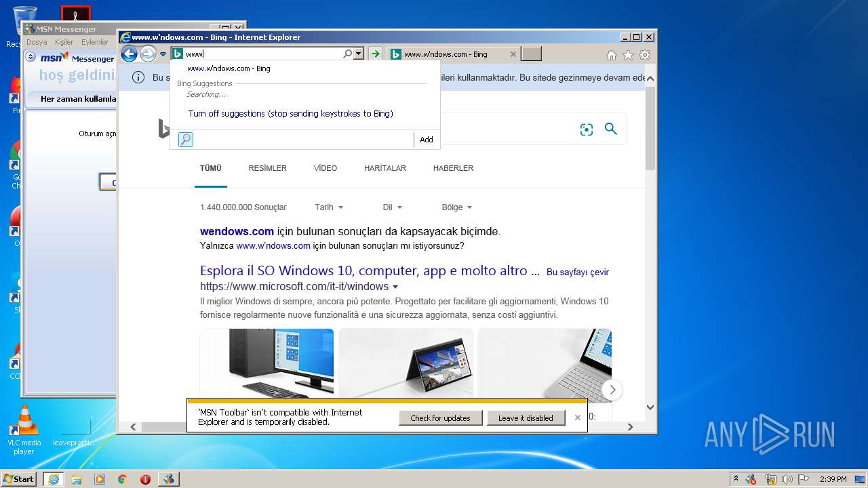Click Internet Explorer taskbar icon

pyautogui.click(x=54, y=479)
